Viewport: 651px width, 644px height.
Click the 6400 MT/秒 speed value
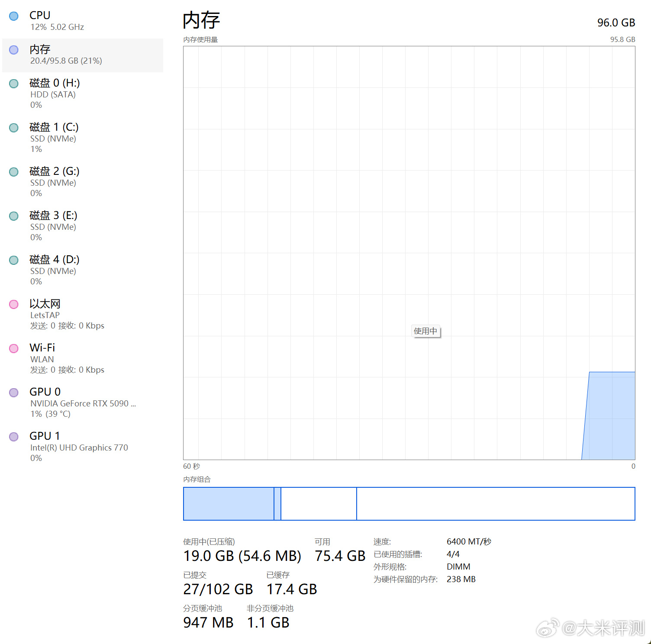(469, 541)
